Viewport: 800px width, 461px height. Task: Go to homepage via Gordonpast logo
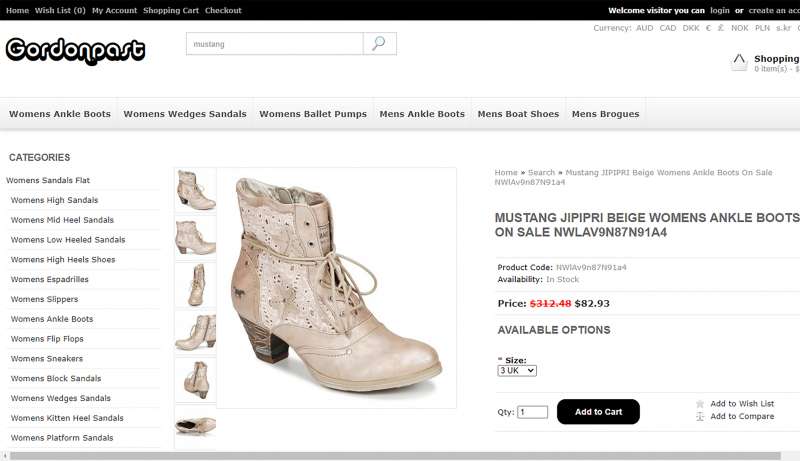click(x=76, y=50)
